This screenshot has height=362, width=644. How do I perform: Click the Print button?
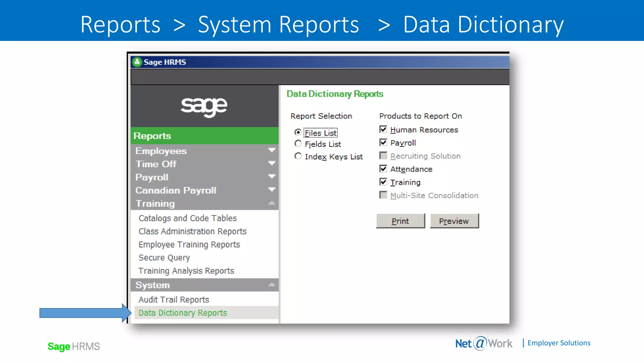pyautogui.click(x=400, y=221)
